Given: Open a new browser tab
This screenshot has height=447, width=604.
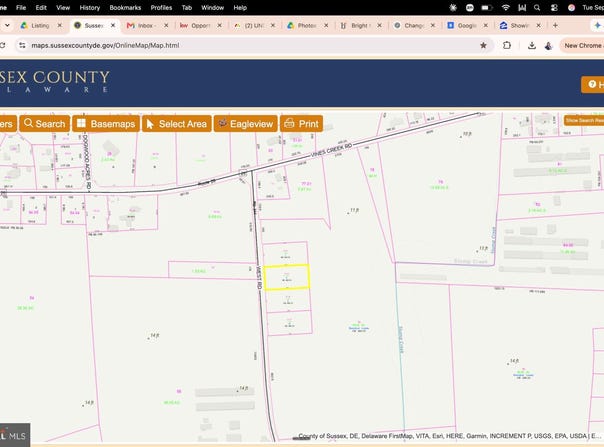Looking at the screenshot, I should coord(555,25).
